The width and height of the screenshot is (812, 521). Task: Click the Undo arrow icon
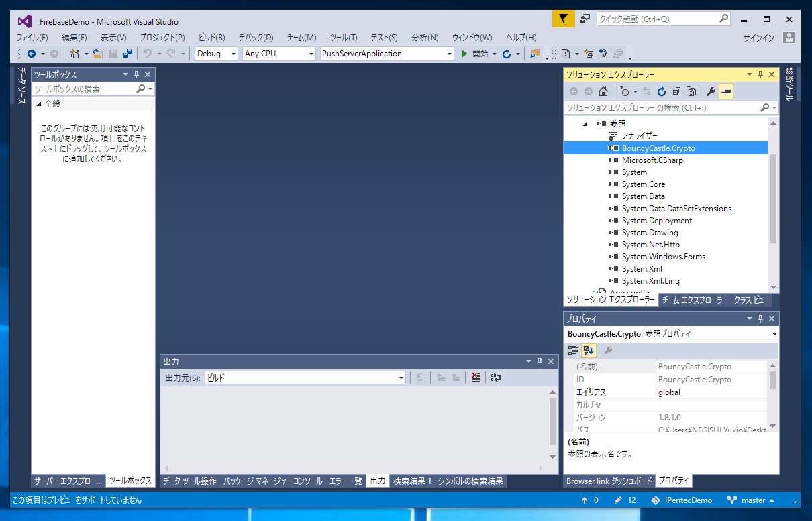tap(147, 54)
